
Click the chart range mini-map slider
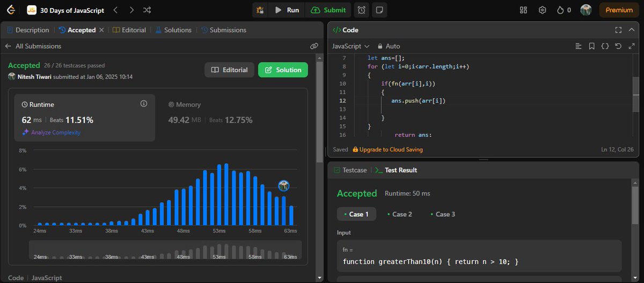pos(165,250)
